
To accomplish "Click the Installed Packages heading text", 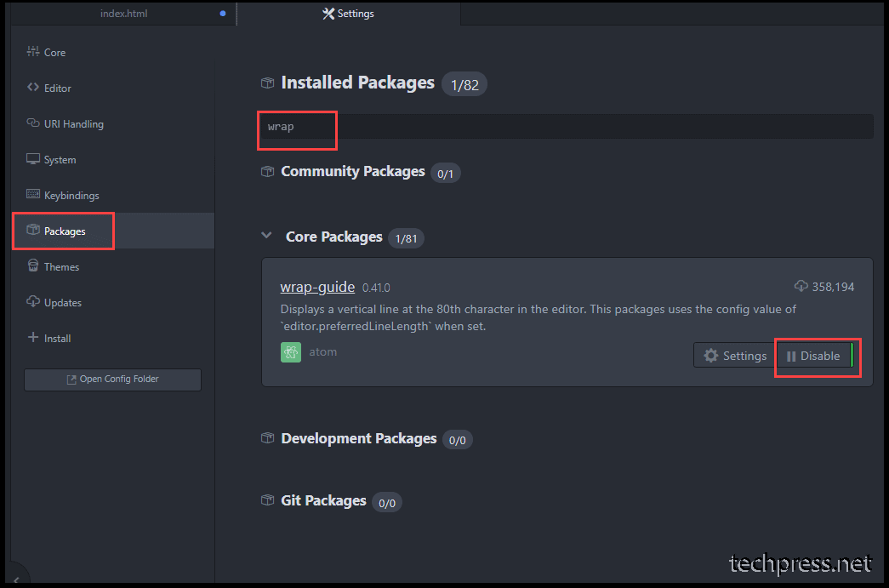I will point(358,83).
